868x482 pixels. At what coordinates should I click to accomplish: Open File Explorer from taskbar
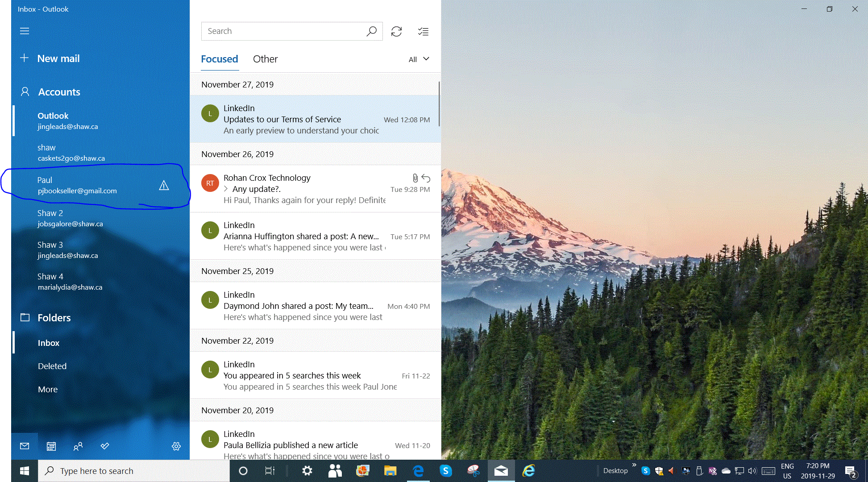point(390,471)
